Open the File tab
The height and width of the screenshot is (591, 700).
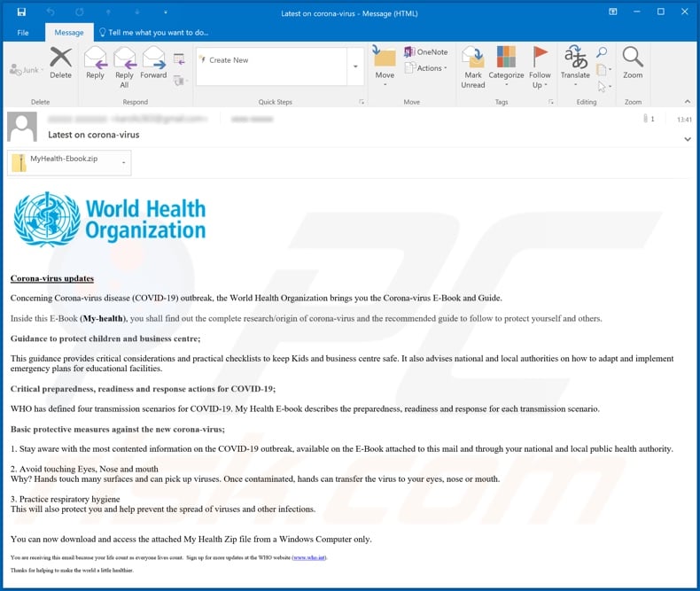(x=23, y=33)
